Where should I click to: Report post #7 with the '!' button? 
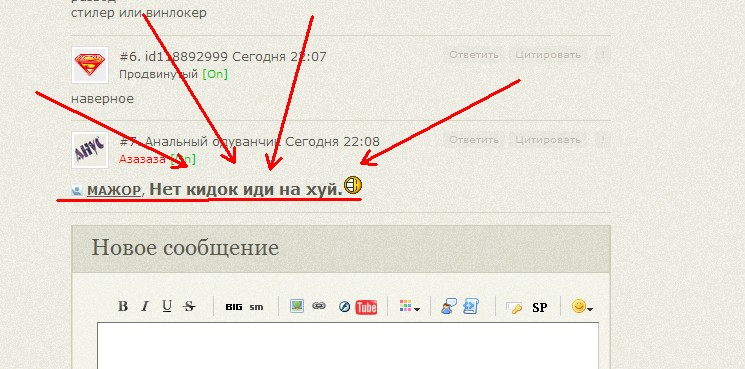click(602, 140)
